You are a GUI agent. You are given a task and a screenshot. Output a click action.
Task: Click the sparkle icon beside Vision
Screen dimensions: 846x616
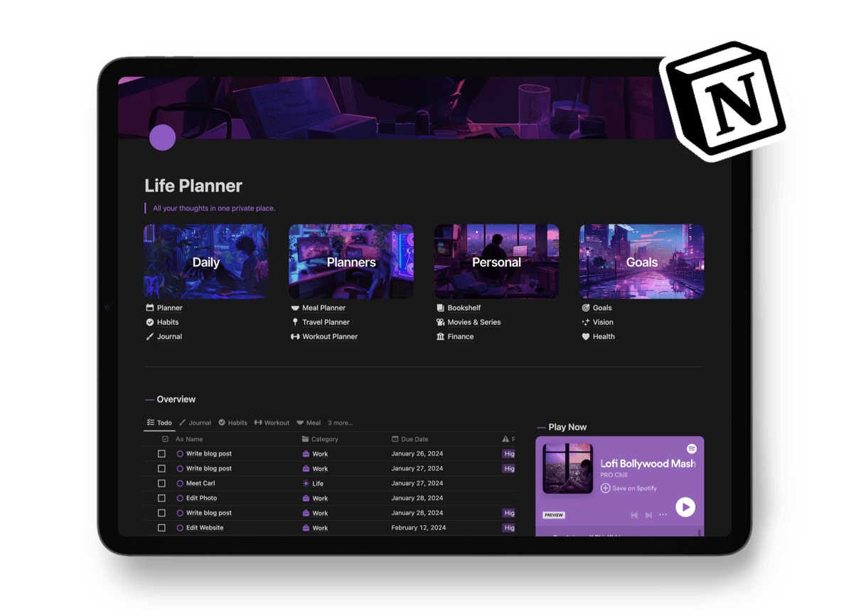pos(585,322)
